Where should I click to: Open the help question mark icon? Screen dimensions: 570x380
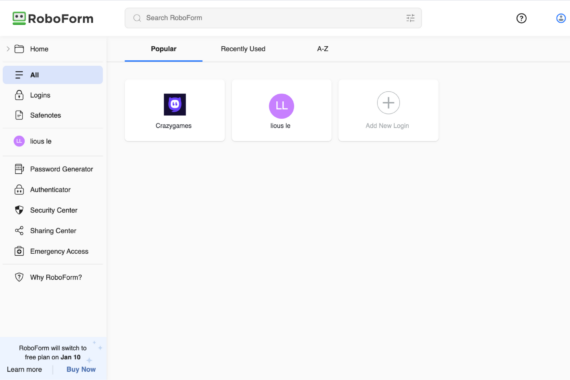[x=521, y=18]
